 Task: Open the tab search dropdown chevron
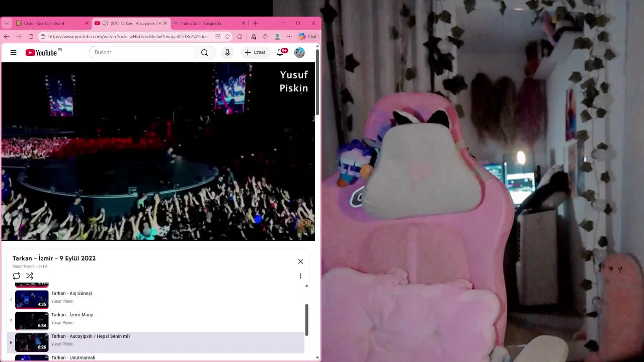[x=7, y=23]
